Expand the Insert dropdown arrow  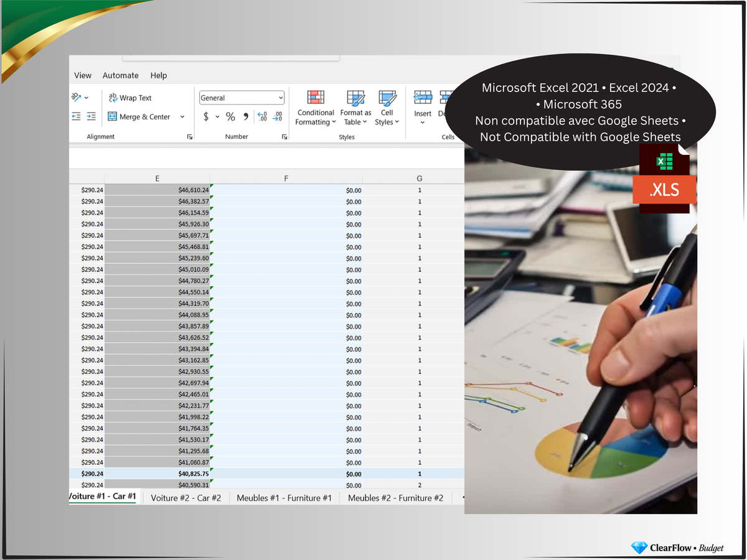(423, 123)
